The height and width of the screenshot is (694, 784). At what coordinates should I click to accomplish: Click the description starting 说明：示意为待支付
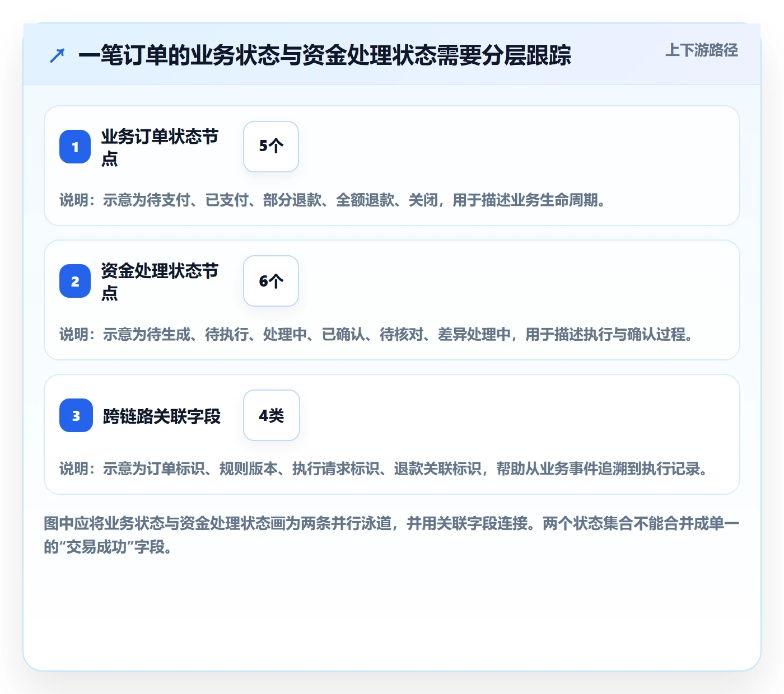tap(334, 200)
